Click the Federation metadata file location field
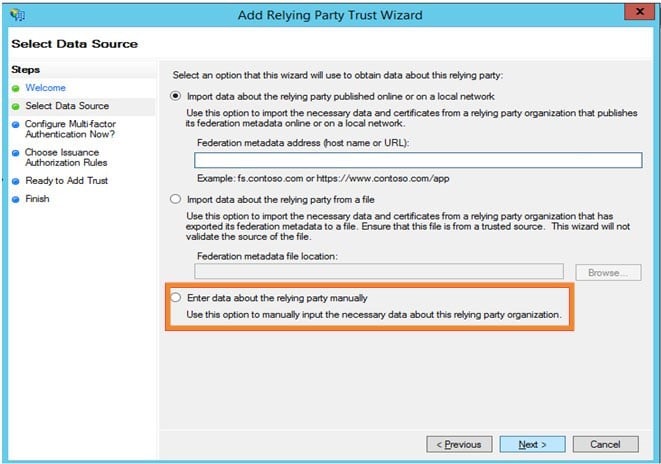Screen dimensions: 661x464 coord(379,271)
